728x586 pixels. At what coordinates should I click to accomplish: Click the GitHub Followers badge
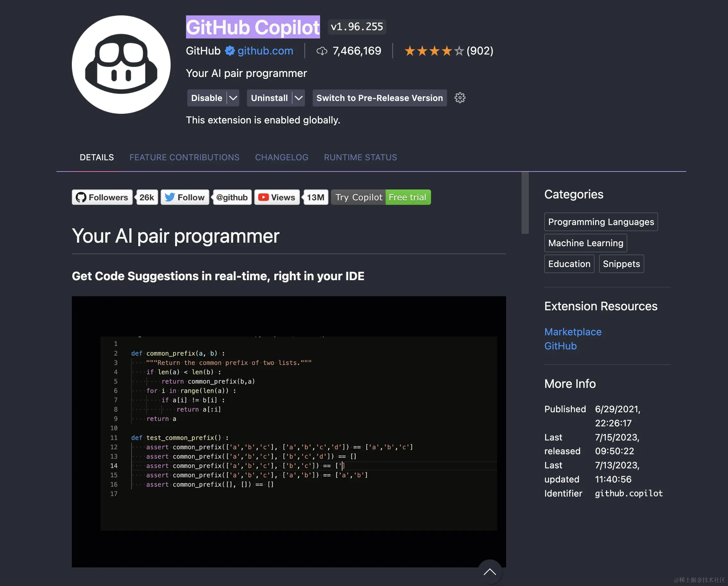(102, 197)
